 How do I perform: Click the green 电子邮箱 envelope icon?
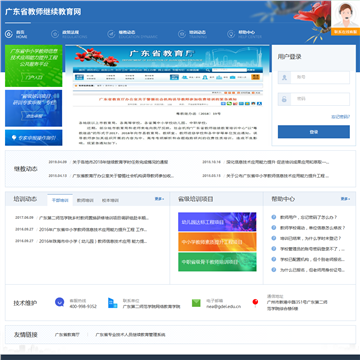[x=196, y=303]
